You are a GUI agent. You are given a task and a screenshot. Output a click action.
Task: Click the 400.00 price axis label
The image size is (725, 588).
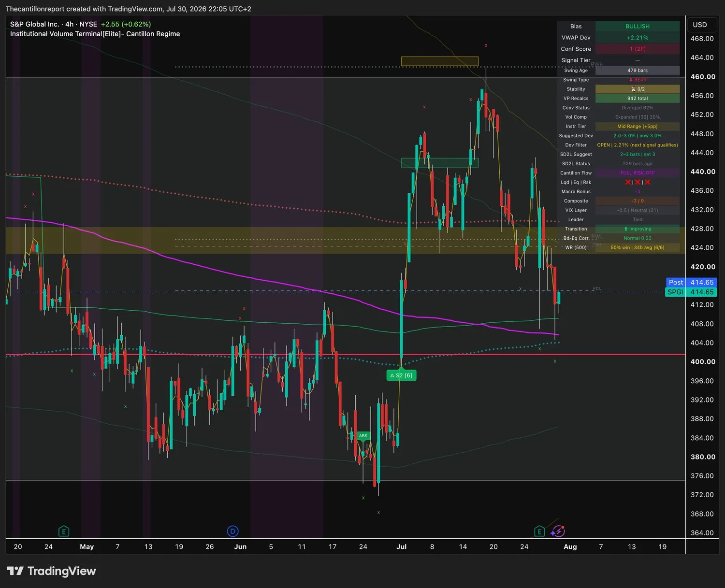(703, 362)
